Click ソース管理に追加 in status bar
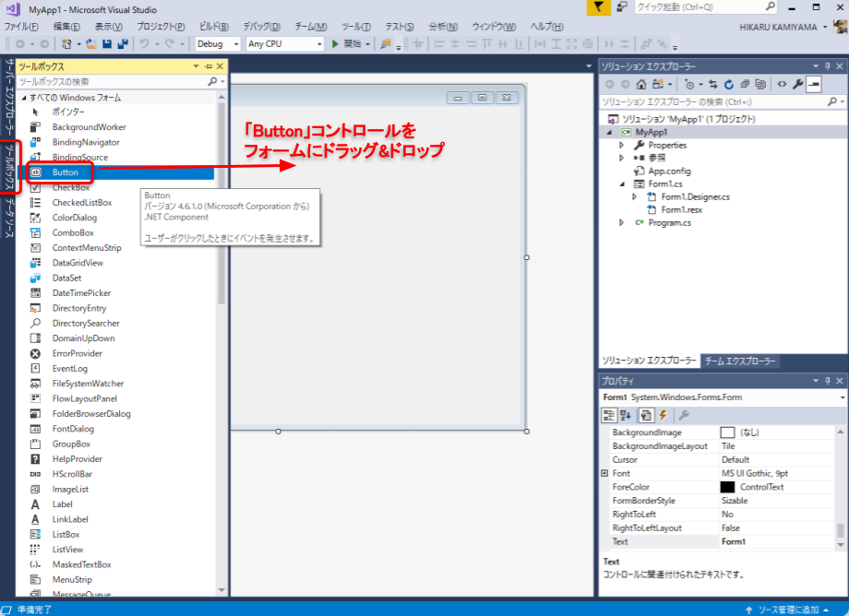 coord(788,610)
